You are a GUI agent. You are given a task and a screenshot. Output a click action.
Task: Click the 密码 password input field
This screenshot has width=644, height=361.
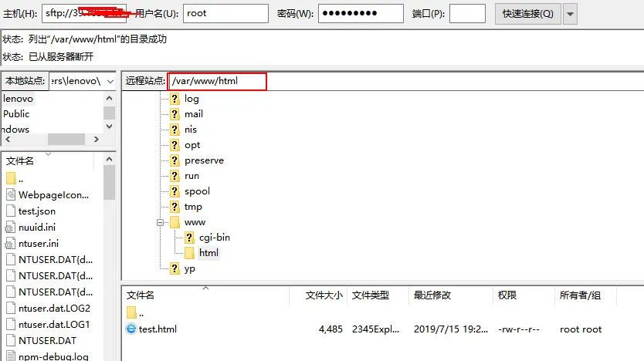(x=361, y=14)
